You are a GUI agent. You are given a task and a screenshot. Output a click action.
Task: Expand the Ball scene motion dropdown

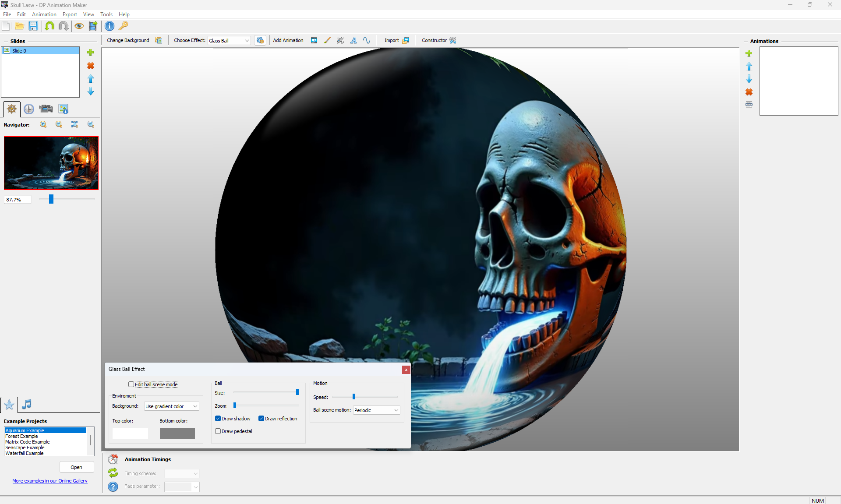click(376, 410)
